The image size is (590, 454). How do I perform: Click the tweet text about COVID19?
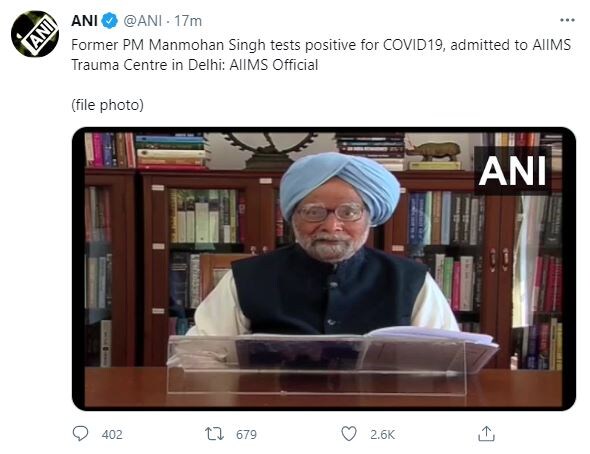[x=321, y=55]
